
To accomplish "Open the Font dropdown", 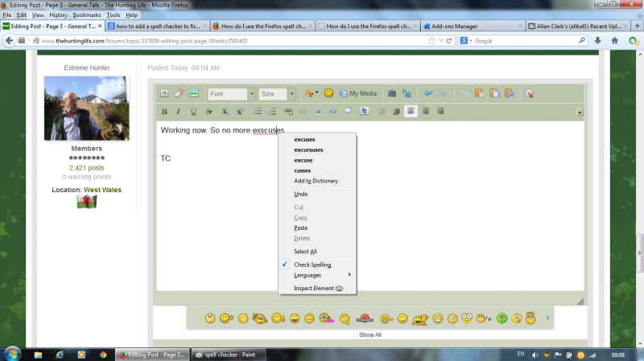I will [232, 94].
